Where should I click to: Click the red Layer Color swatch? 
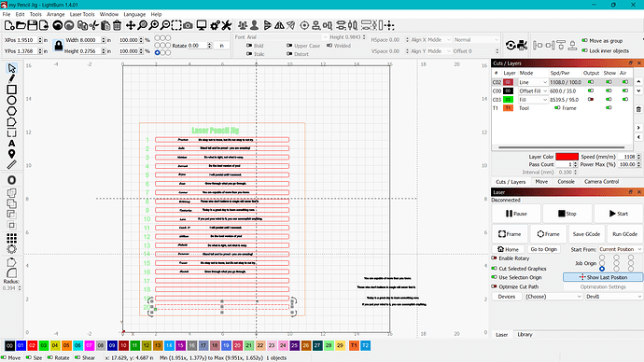[567, 157]
